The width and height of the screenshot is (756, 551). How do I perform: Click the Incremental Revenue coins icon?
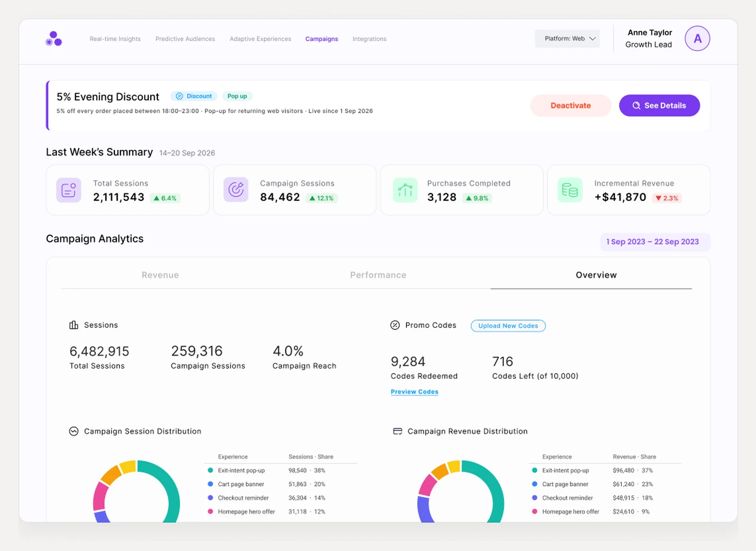[570, 190]
